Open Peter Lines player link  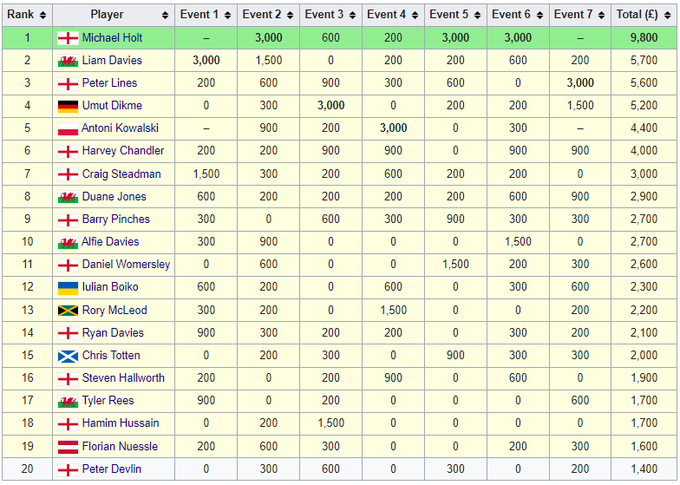110,83
